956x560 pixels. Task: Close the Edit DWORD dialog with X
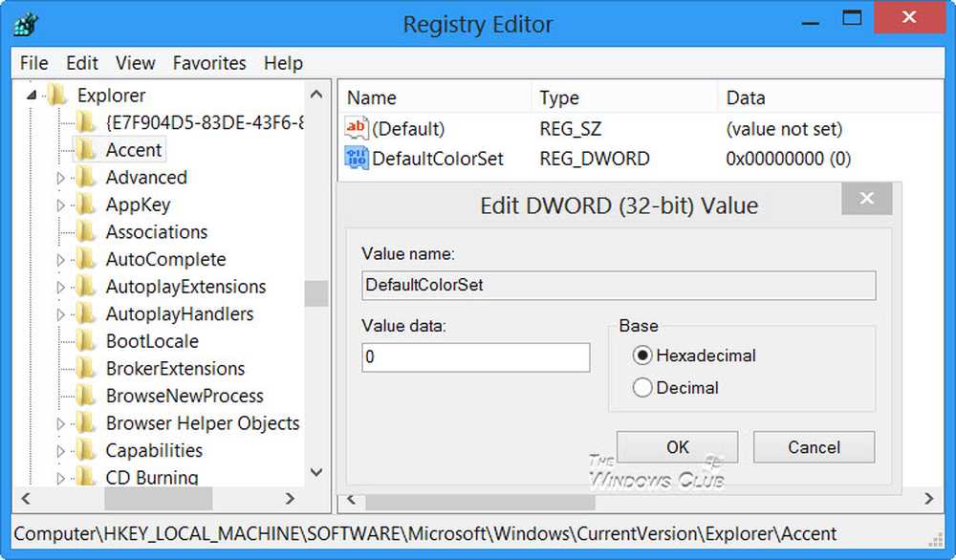click(866, 198)
